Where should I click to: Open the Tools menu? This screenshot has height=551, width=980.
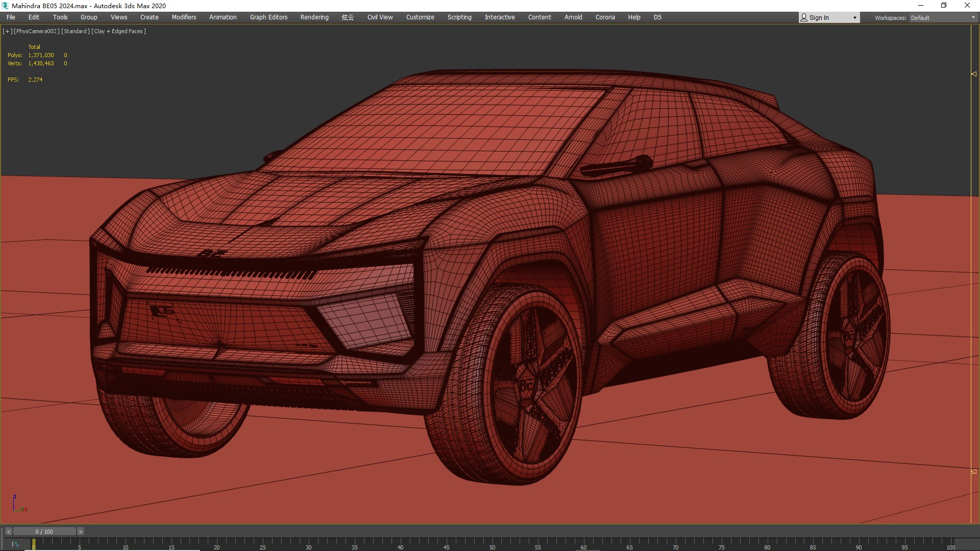(60, 17)
